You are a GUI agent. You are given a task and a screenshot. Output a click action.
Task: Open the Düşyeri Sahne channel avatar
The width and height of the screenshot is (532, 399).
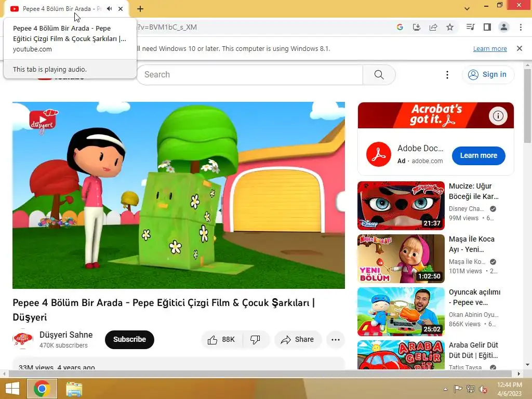pyautogui.click(x=23, y=339)
